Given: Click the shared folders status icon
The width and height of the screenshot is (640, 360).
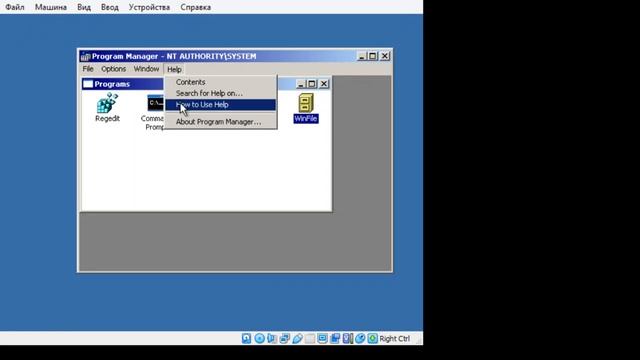Looking at the screenshot, I should [310, 338].
